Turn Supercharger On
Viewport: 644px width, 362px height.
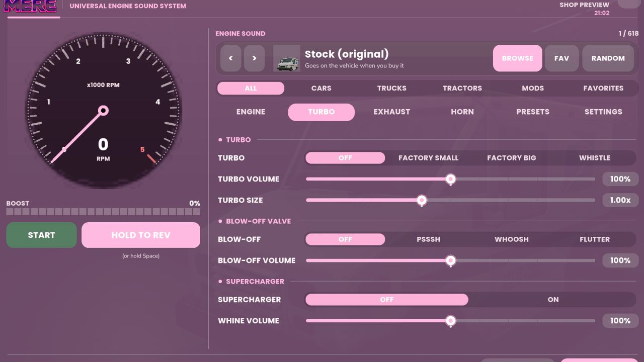pyautogui.click(x=553, y=300)
